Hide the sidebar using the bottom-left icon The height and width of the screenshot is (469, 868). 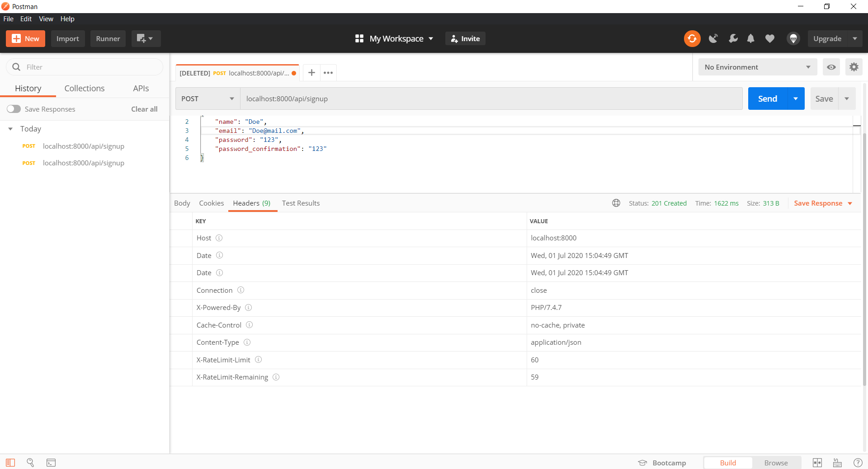pyautogui.click(x=10, y=462)
